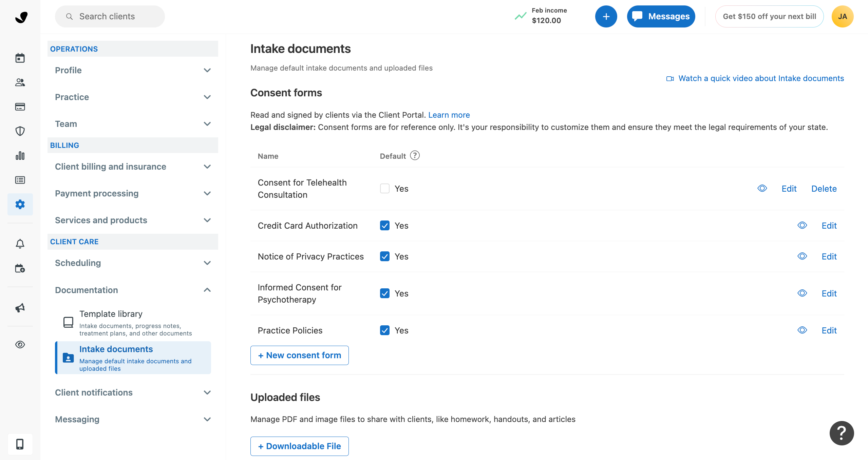This screenshot has width=868, height=460.
Task: Expand the Team settings section
Action: point(133,124)
